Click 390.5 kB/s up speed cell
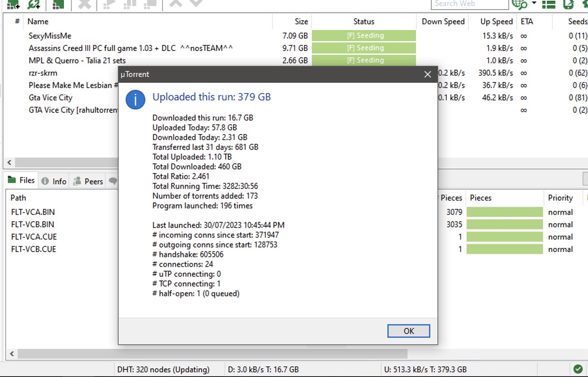The image size is (588, 377). click(x=496, y=73)
